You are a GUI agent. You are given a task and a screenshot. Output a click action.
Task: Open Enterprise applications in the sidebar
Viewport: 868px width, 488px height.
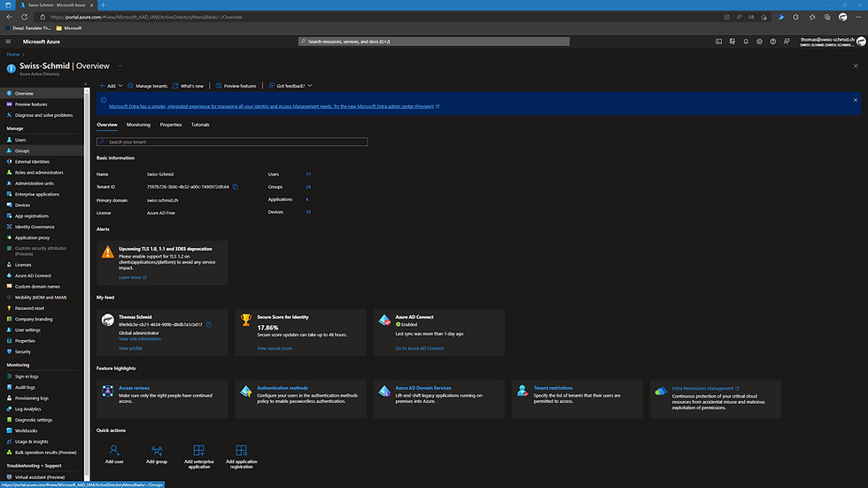(x=37, y=194)
